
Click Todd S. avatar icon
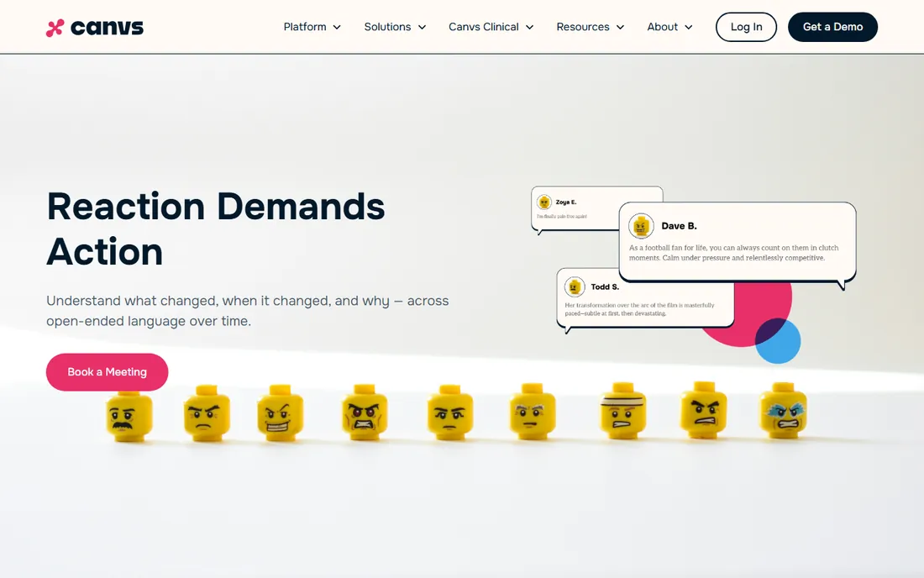pos(575,287)
